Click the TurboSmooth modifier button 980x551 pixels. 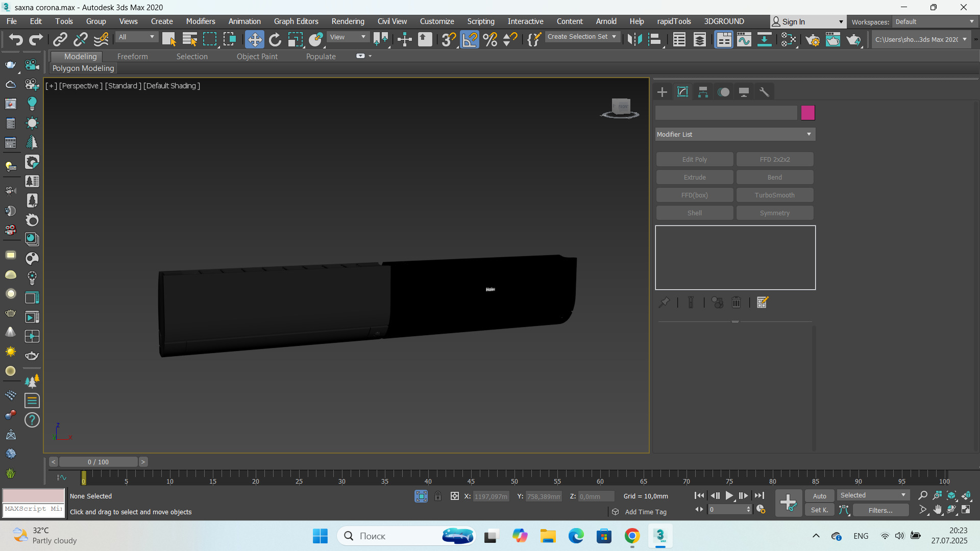point(774,195)
